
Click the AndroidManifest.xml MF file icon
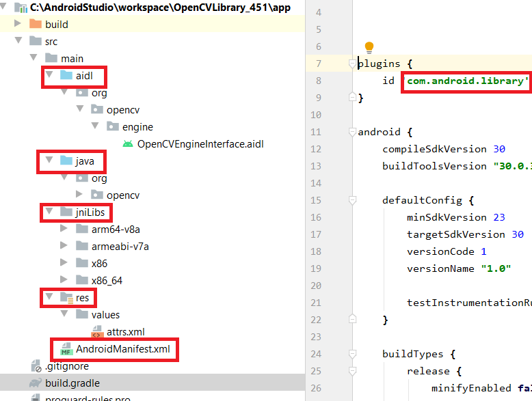[66, 349]
